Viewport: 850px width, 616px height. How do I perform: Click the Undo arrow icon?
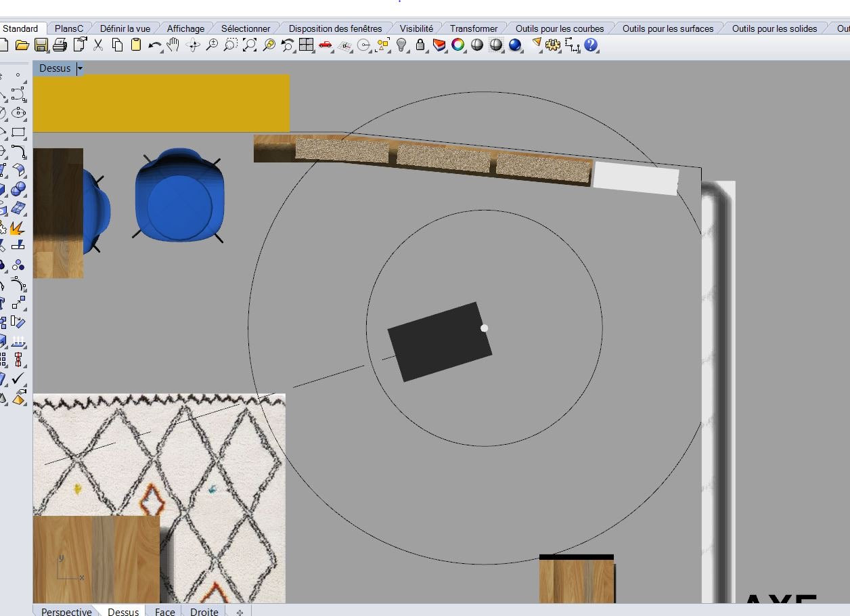click(155, 45)
